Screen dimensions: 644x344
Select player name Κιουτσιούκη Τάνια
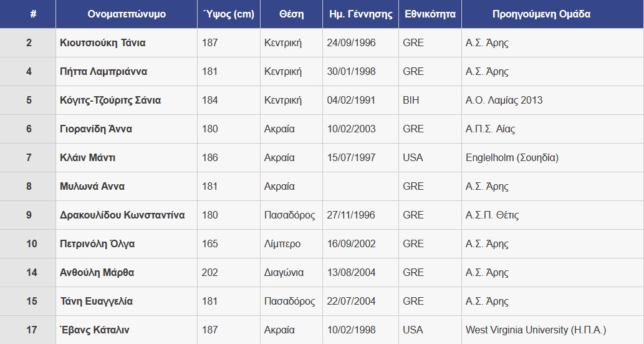[103, 43]
